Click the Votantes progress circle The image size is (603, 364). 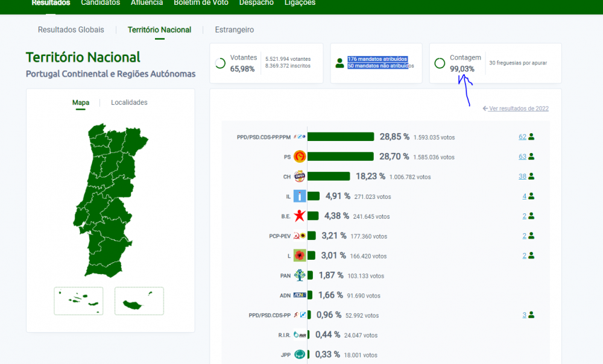(220, 63)
